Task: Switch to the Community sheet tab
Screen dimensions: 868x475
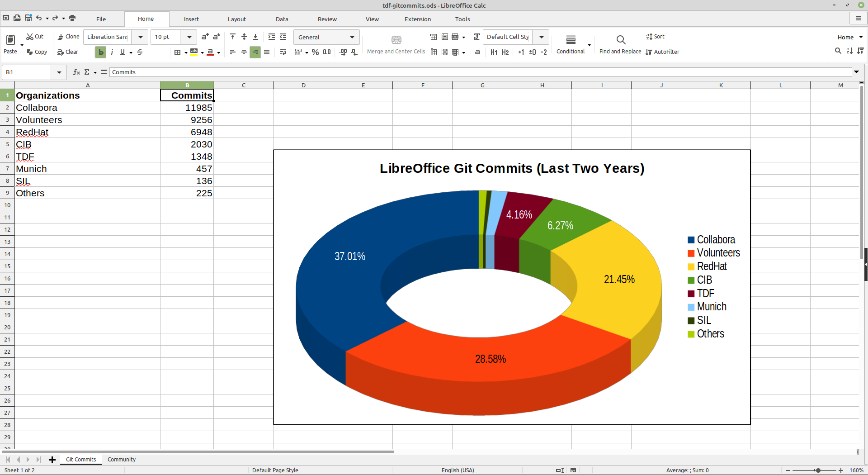Action: [x=122, y=459]
